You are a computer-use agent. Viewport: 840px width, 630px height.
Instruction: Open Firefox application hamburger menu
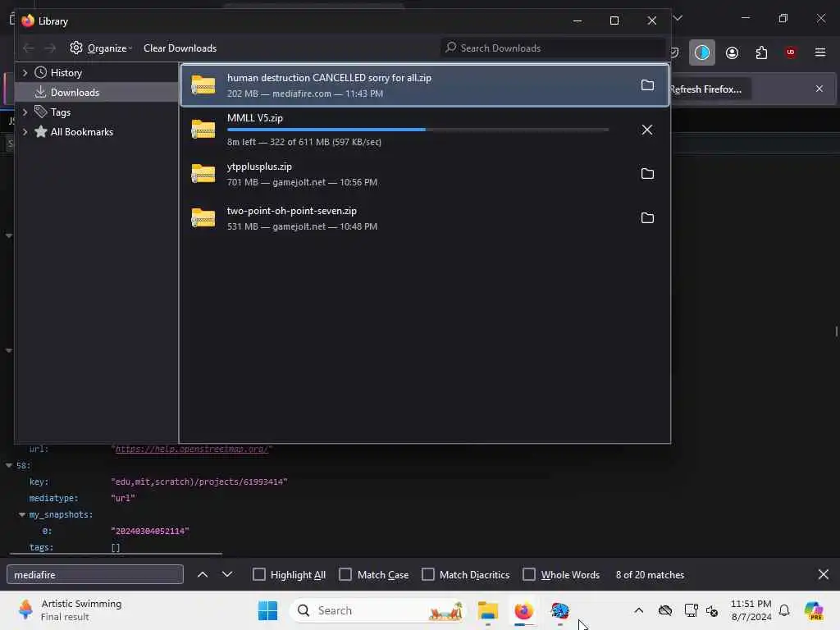coord(820,52)
